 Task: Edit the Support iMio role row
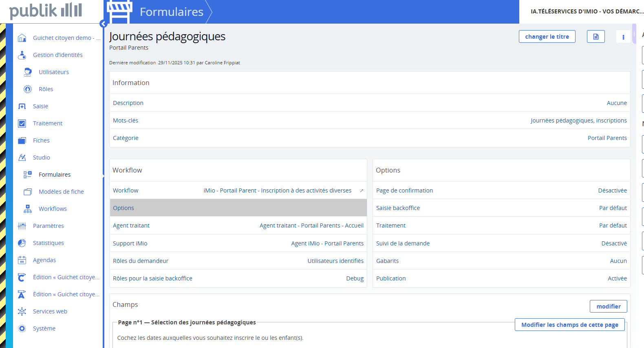point(238,243)
